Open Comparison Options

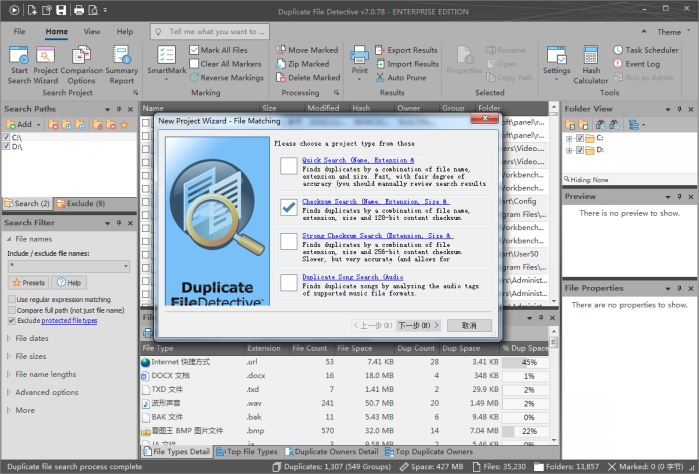(81, 65)
